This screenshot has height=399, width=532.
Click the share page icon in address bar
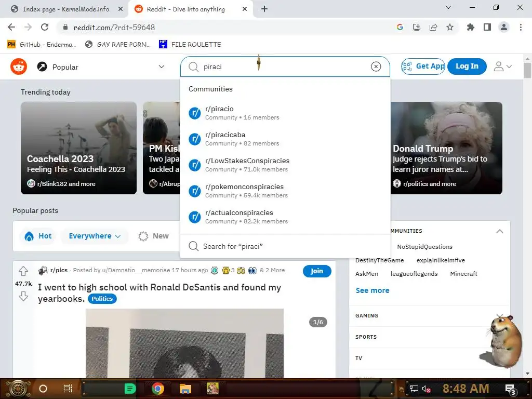(x=433, y=27)
